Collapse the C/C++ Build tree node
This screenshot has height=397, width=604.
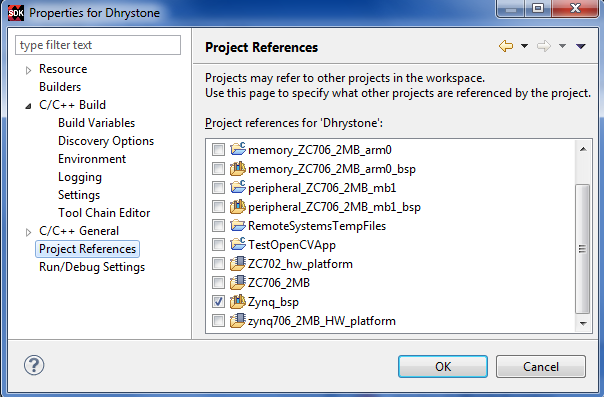[x=28, y=106]
